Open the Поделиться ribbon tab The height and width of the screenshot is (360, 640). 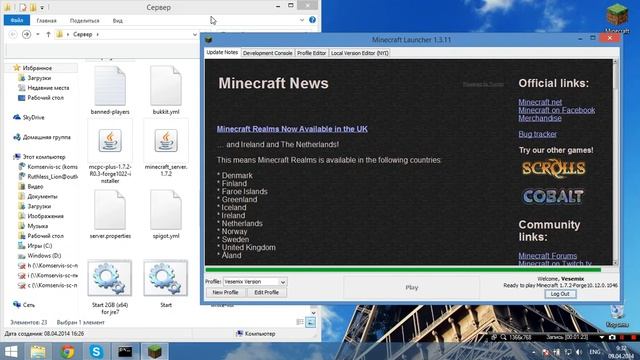(84, 20)
